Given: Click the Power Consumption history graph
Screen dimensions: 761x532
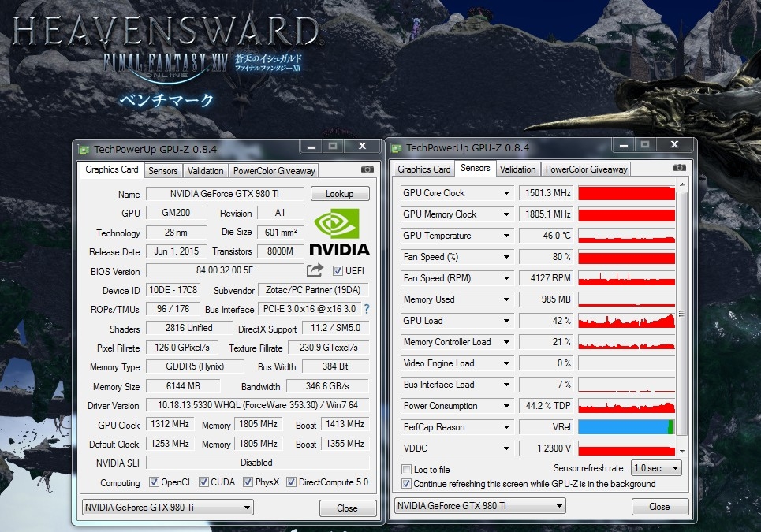Looking at the screenshot, I should [x=626, y=406].
